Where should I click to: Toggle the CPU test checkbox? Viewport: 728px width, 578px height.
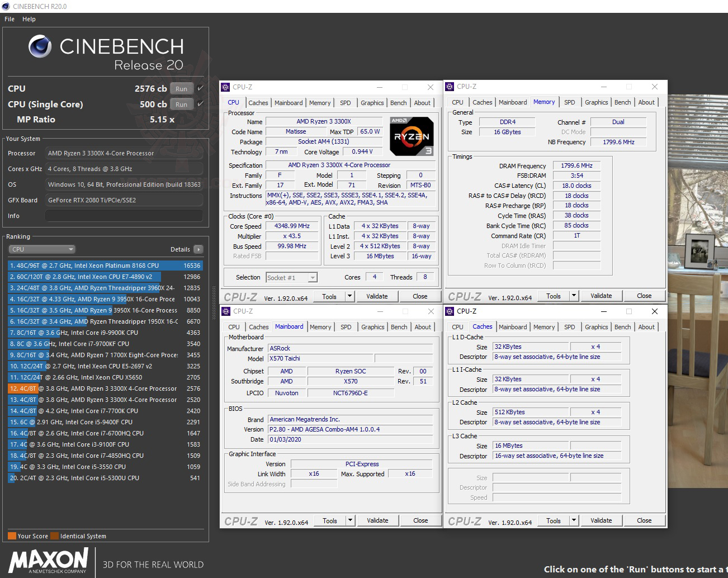click(200, 88)
